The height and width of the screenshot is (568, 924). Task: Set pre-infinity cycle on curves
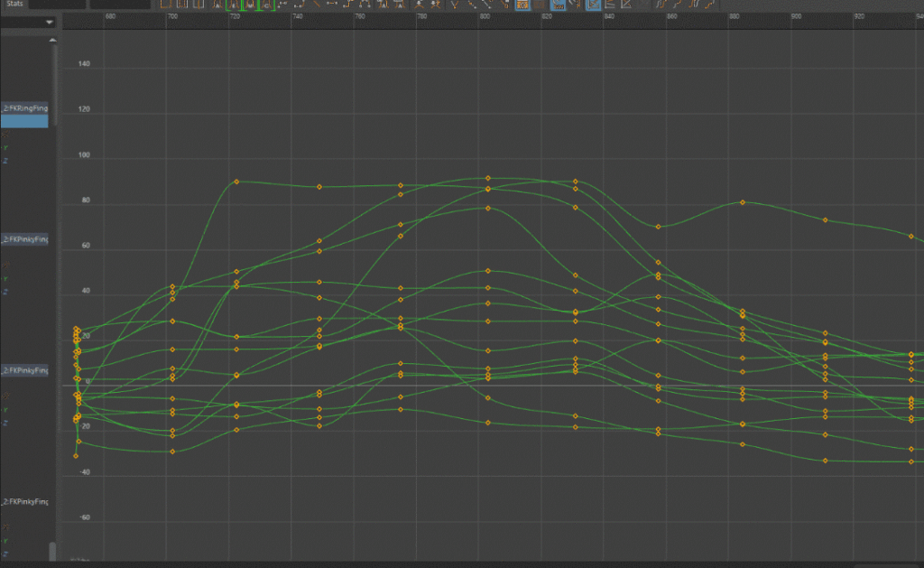(661, 5)
